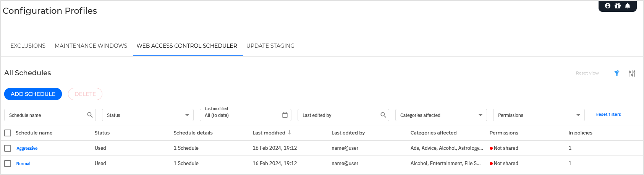
Task: Open the Normal schedule link
Action: [23, 164]
